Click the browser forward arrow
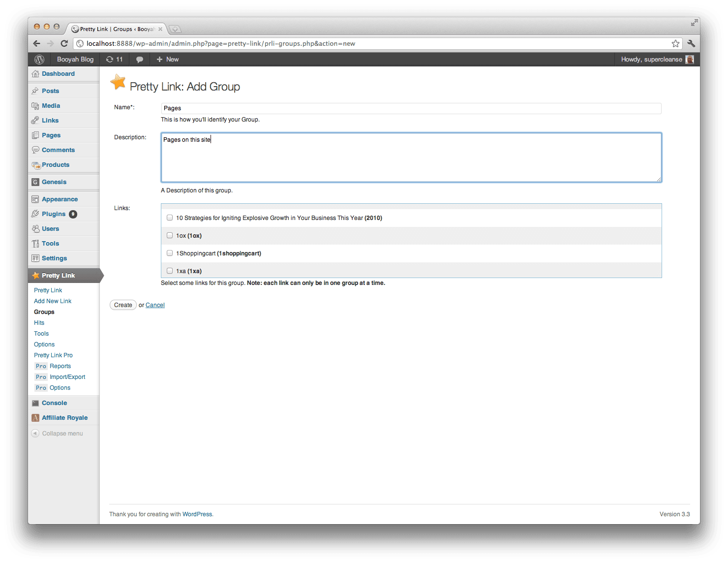Screen dimensions: 728x563 pos(50,43)
